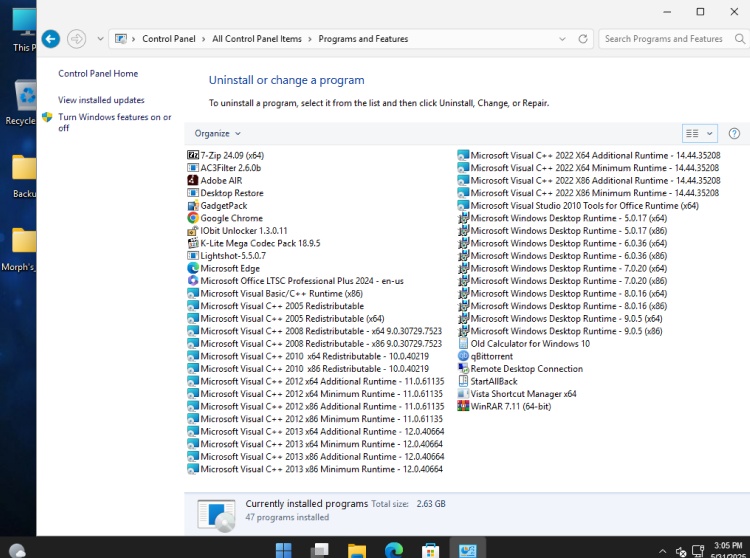Select Microsoft Windows Desktop Runtime - 6.0.36 (x86)
The image size is (750, 558).
pyautogui.click(x=562, y=255)
